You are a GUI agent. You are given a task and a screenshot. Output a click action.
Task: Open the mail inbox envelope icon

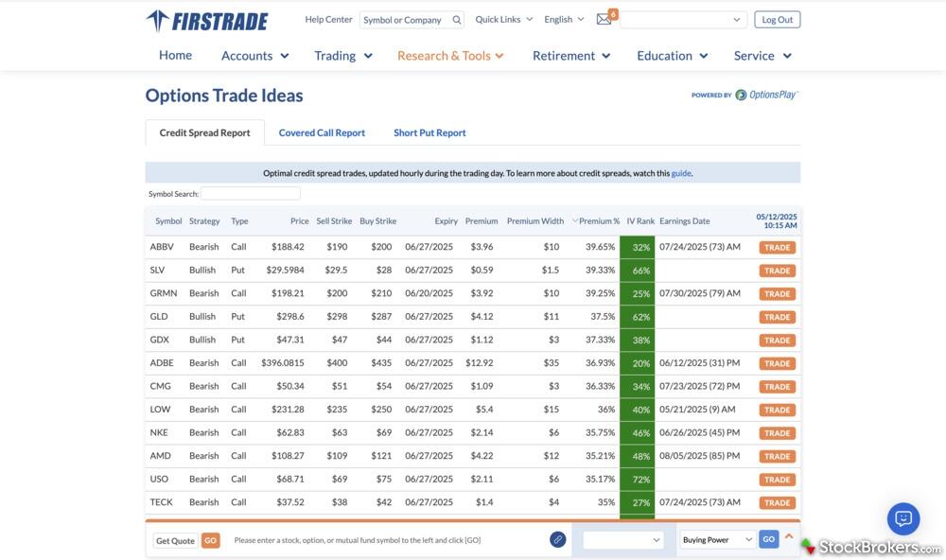click(x=604, y=20)
